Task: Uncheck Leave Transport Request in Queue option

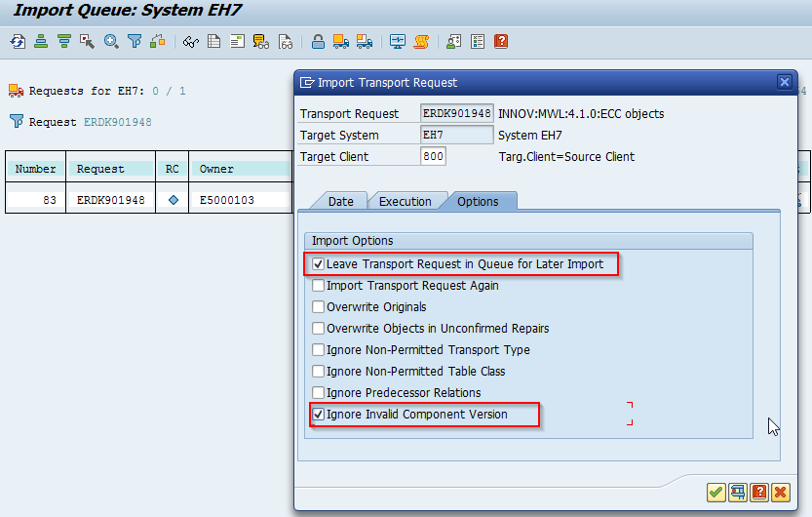Action: click(x=319, y=264)
